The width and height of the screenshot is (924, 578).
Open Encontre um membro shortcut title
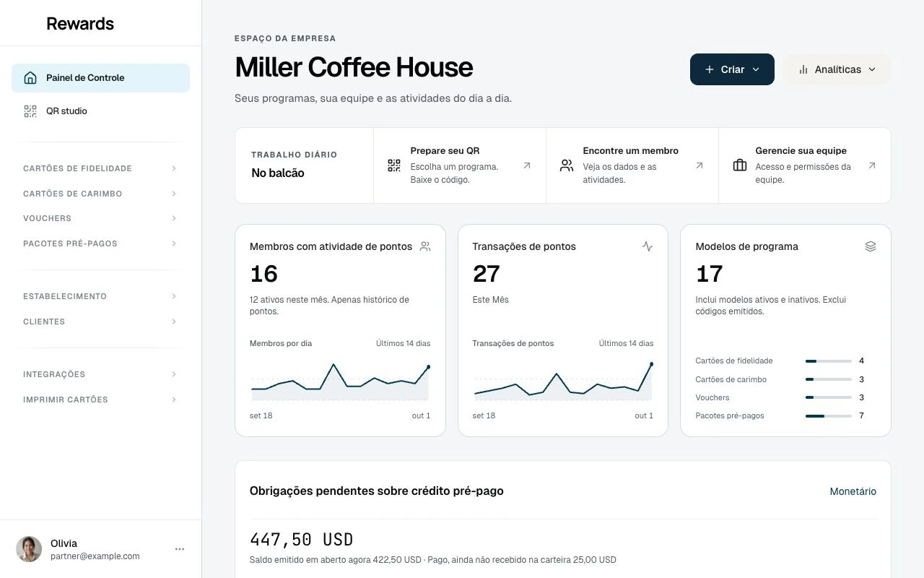pos(631,151)
